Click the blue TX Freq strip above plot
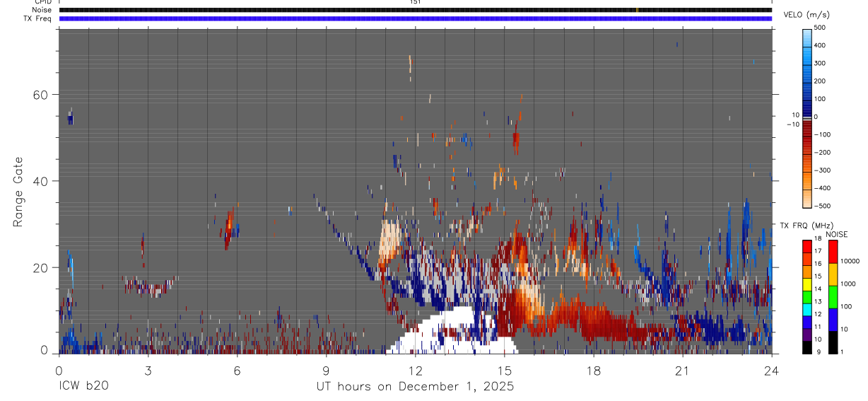The height and width of the screenshot is (401, 868). tap(416, 18)
